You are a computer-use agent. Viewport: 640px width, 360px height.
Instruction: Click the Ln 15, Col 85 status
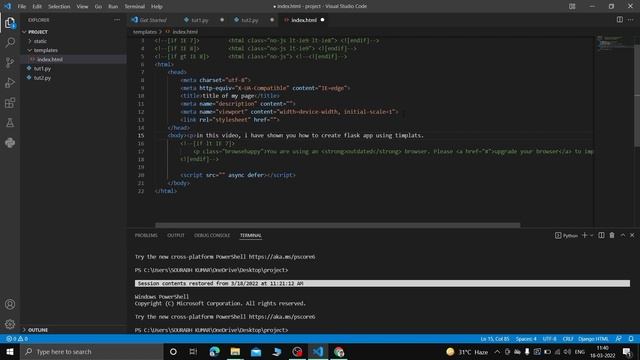pyautogui.click(x=495, y=339)
